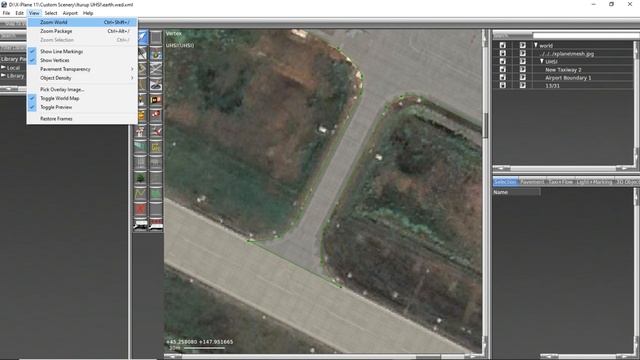Toggle visibility of the world row
640x360 pixels.
click(522, 45)
